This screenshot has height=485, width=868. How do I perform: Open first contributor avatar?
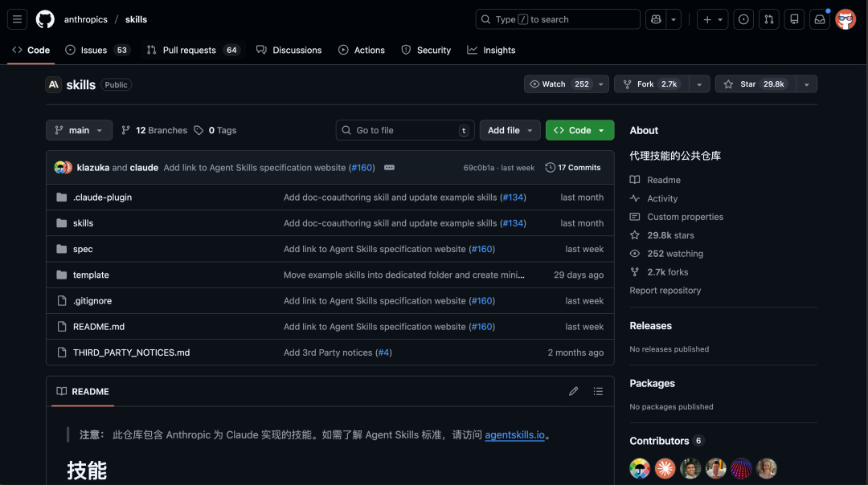pos(640,469)
